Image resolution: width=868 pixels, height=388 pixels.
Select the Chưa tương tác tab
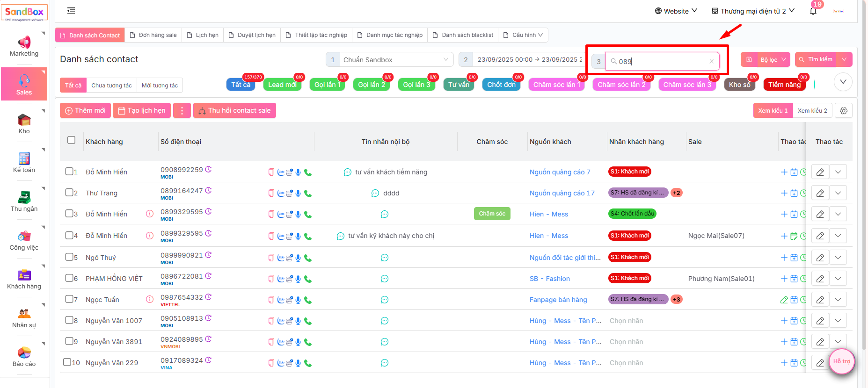111,86
